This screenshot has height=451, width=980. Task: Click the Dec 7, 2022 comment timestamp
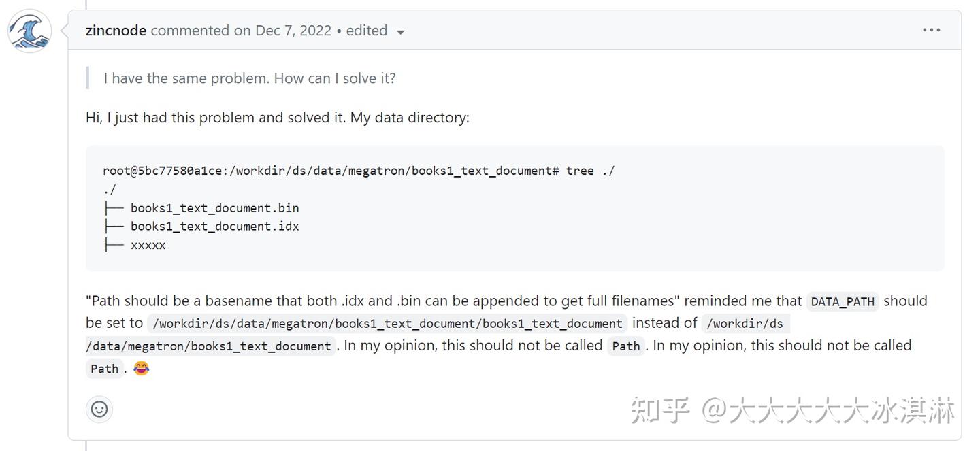tap(293, 31)
